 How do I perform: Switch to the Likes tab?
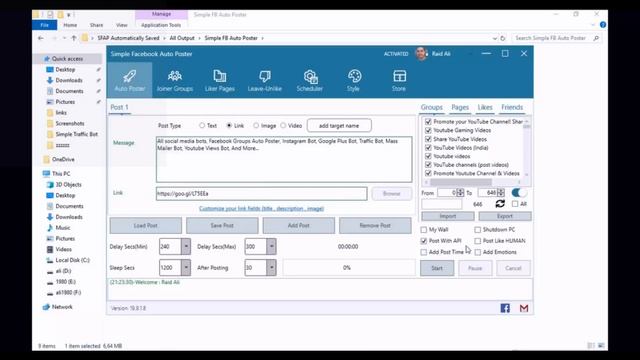(x=485, y=107)
